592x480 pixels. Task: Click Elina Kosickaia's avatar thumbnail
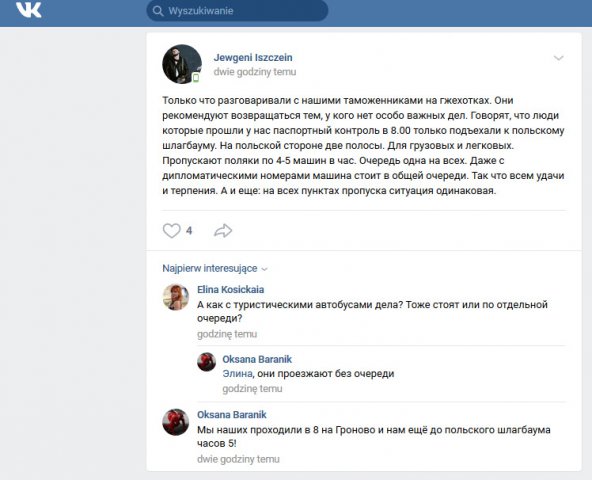click(x=176, y=297)
